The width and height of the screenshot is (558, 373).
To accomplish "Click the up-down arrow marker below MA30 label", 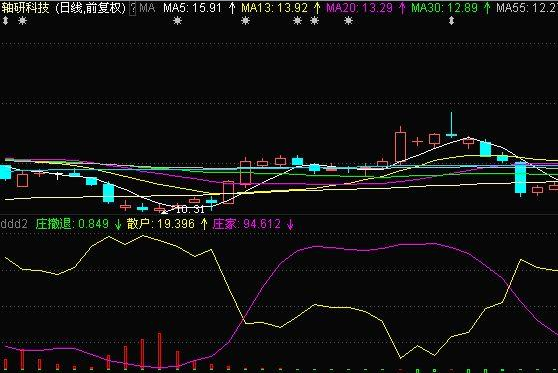I will (x=451, y=21).
